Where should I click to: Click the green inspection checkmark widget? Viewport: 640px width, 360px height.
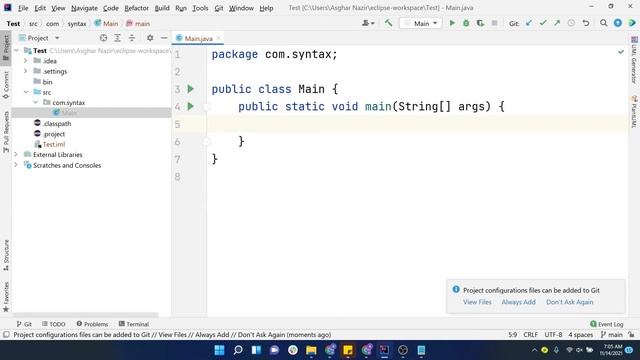coord(621,52)
